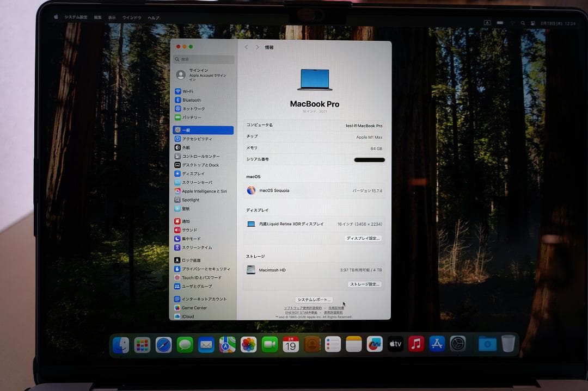Open the バッテリー (Battery) settings pane
The height and width of the screenshot is (391, 588).
click(x=193, y=117)
